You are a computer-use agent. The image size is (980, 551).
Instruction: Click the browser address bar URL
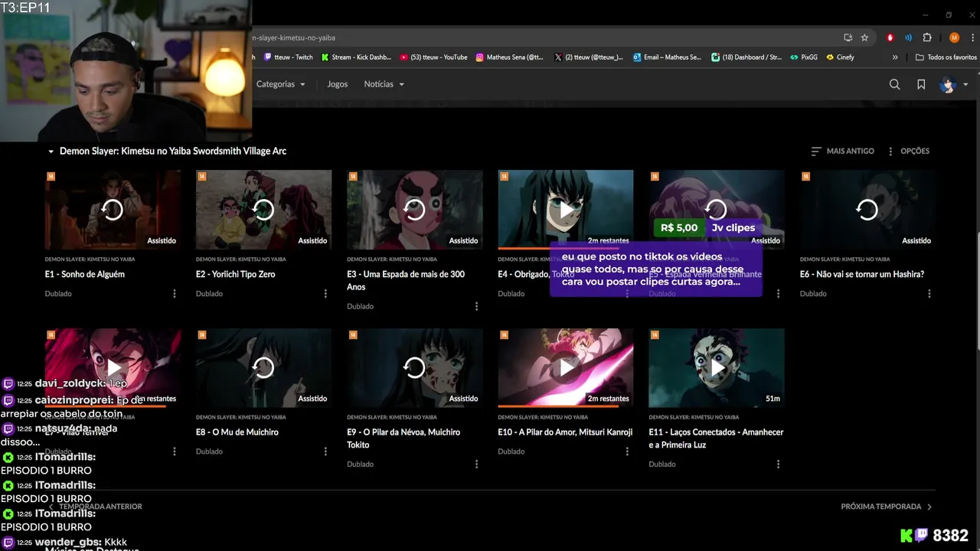(x=294, y=37)
